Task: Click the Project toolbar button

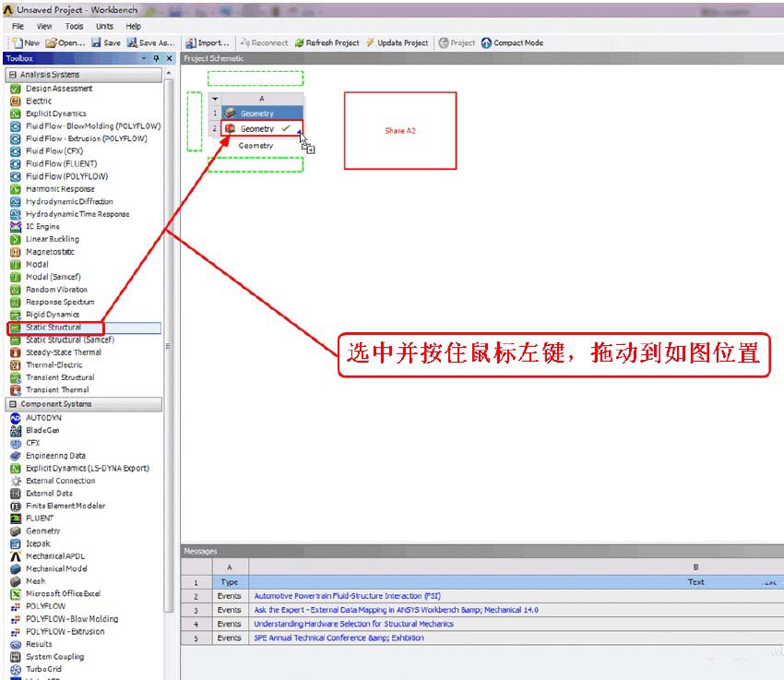Action: (457, 43)
